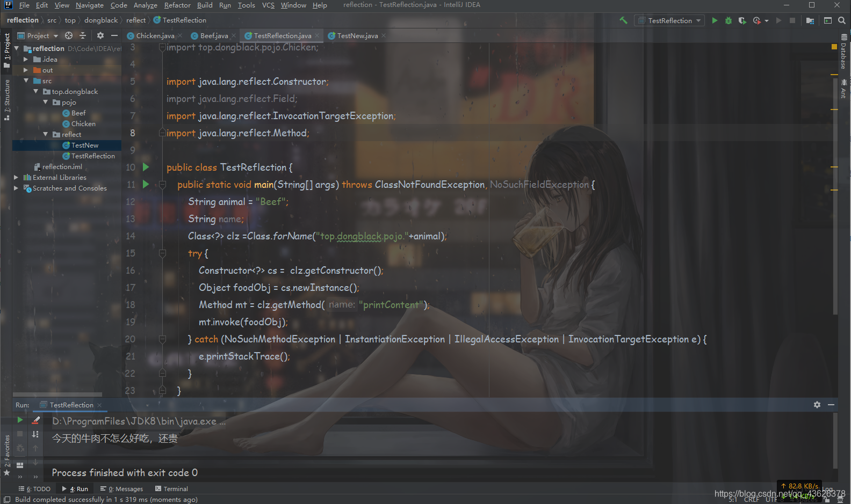Collapse the src folder

[26, 81]
